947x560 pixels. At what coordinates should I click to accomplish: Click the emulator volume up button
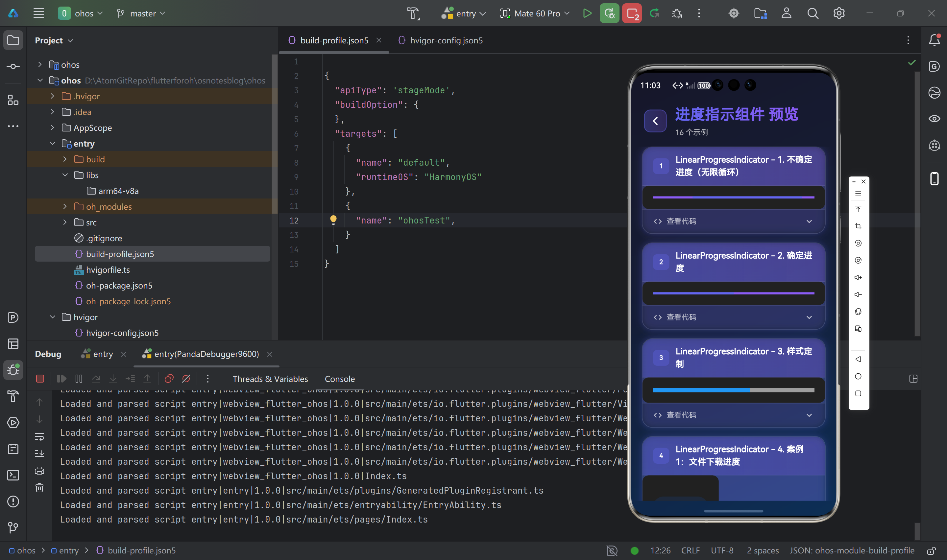[x=858, y=277]
